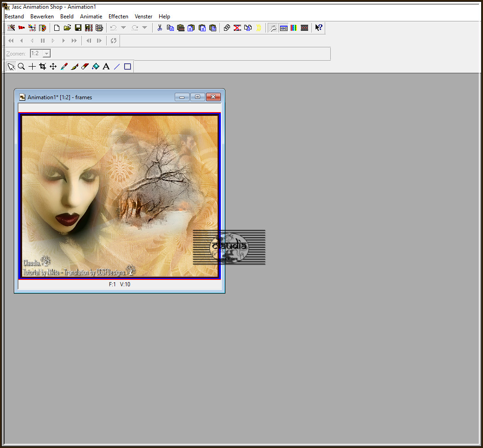Select the Eraser tool
Screen dimensions: 483x448
[85, 67]
